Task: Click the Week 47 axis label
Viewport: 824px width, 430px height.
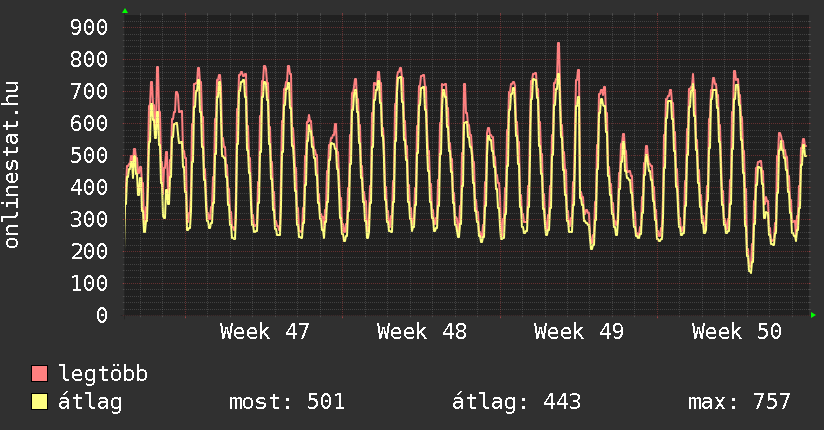Action: click(x=265, y=332)
